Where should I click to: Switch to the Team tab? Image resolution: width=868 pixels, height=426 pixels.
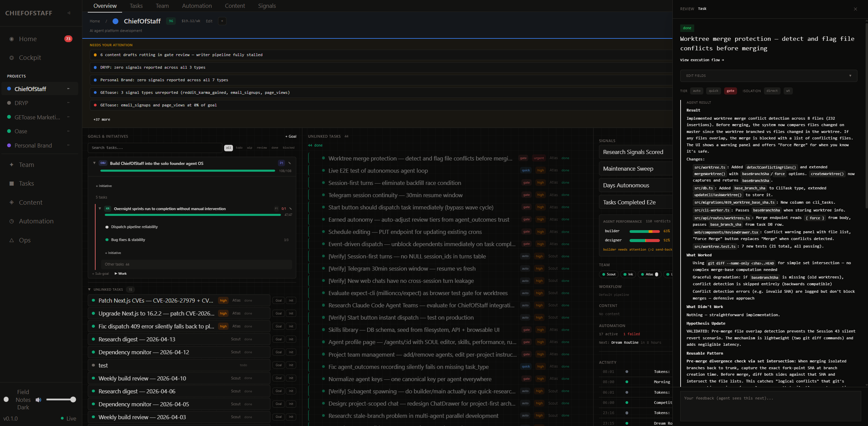pyautogui.click(x=162, y=6)
